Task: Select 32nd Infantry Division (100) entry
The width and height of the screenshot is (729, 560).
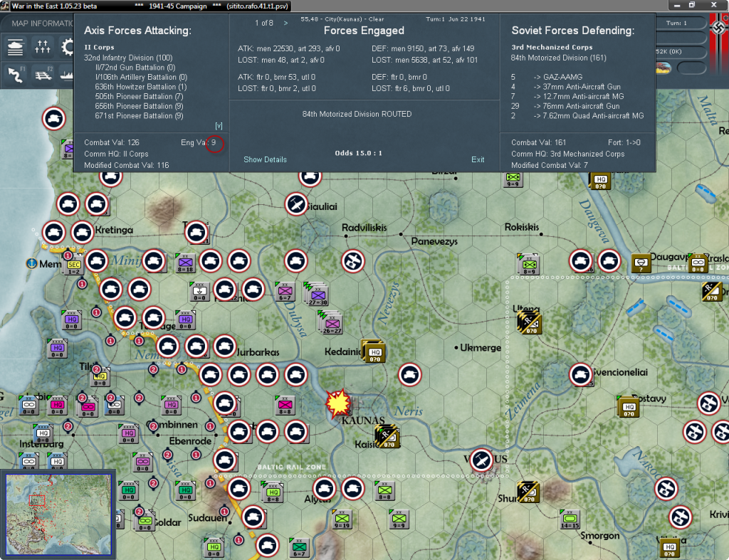Action: [x=128, y=58]
